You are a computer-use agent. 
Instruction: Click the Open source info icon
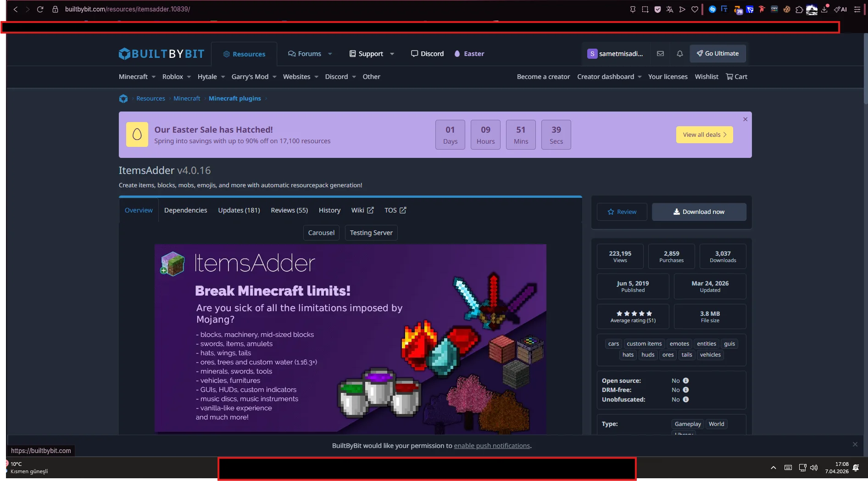click(686, 380)
